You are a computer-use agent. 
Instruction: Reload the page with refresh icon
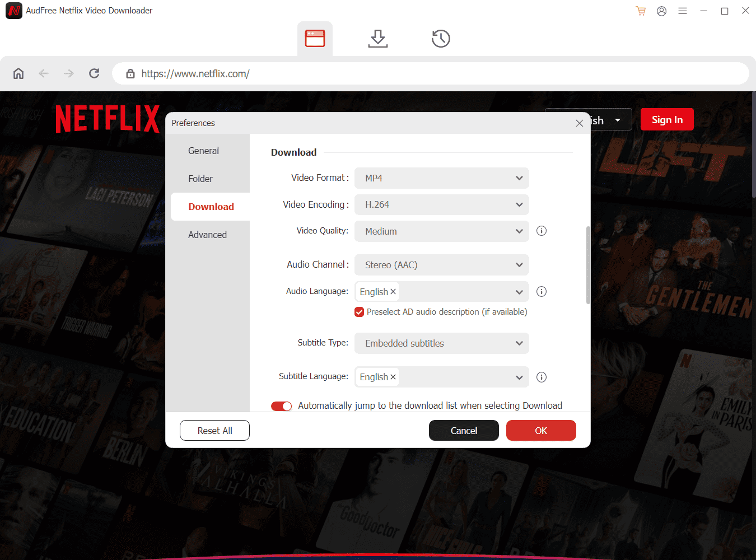94,73
